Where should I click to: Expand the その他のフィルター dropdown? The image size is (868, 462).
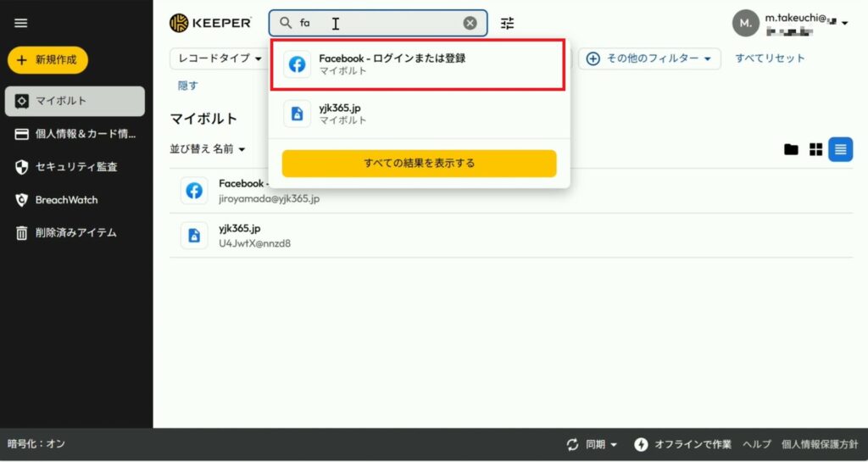(x=649, y=58)
